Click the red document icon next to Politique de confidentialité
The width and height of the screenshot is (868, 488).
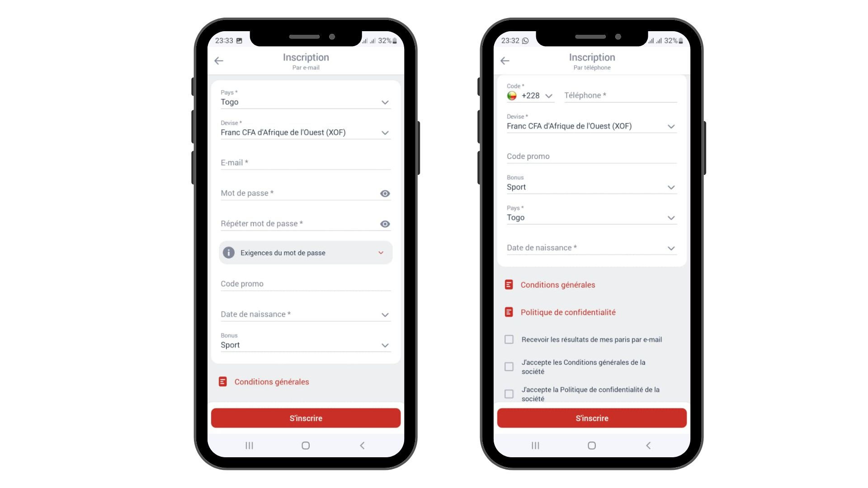pyautogui.click(x=509, y=312)
